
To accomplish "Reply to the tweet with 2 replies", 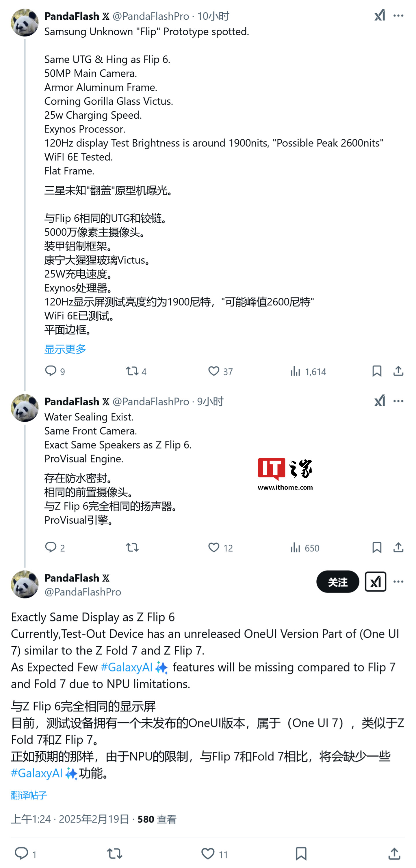I will [x=55, y=547].
